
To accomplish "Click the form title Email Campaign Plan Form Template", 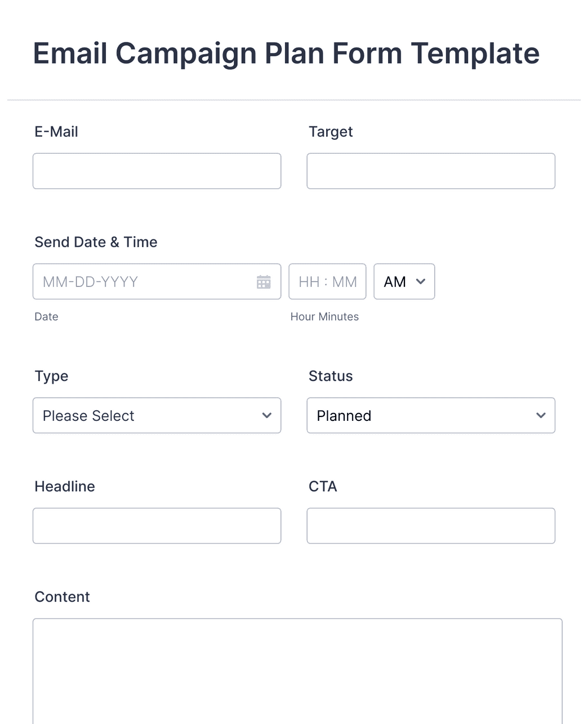I will tap(286, 53).
